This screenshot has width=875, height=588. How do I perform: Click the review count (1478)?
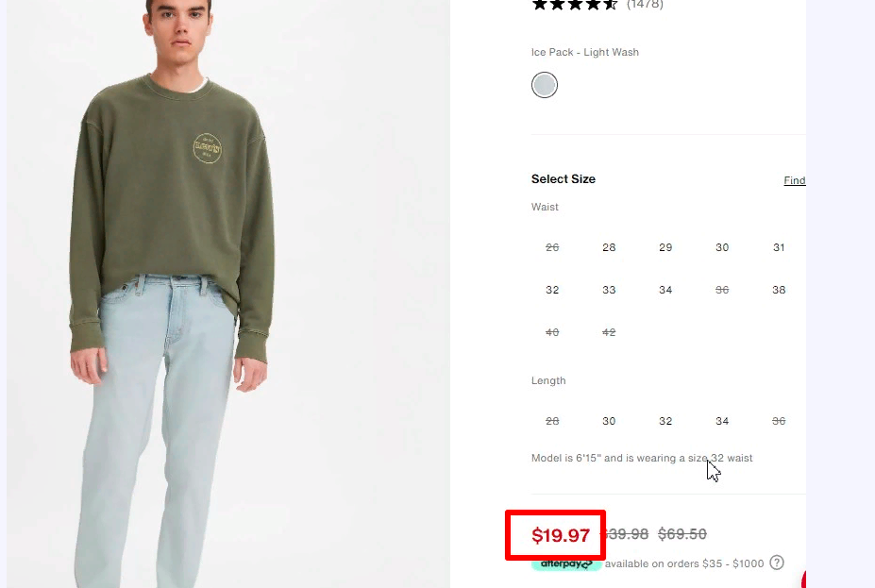[645, 5]
